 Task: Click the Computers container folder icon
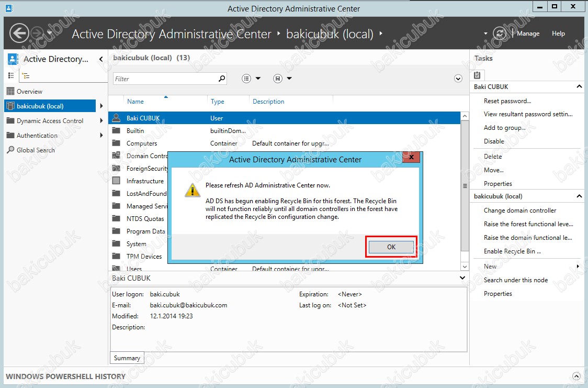point(116,143)
